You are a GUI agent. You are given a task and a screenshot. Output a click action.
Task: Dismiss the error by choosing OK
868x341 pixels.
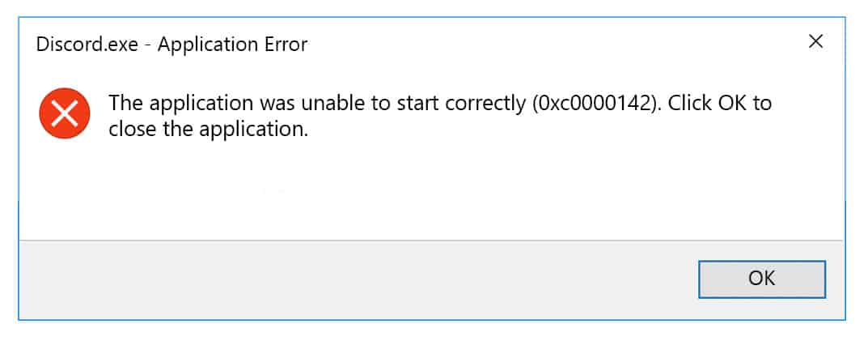coord(762,279)
